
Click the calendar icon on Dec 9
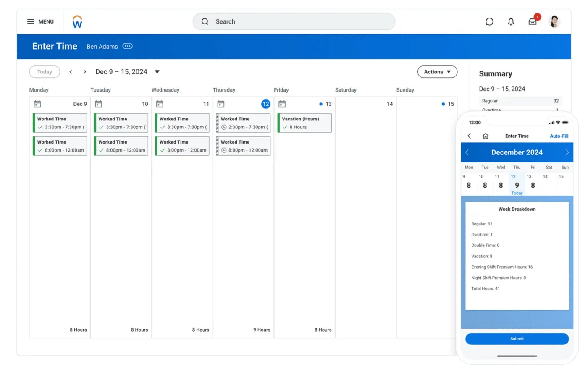[x=37, y=104]
